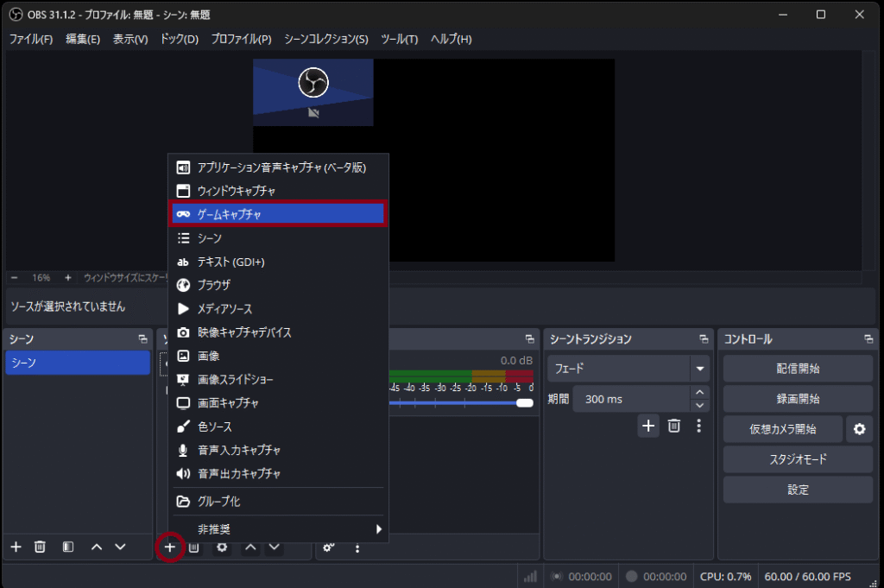
Task: Start streaming with 配信開始 button
Action: coord(798,369)
